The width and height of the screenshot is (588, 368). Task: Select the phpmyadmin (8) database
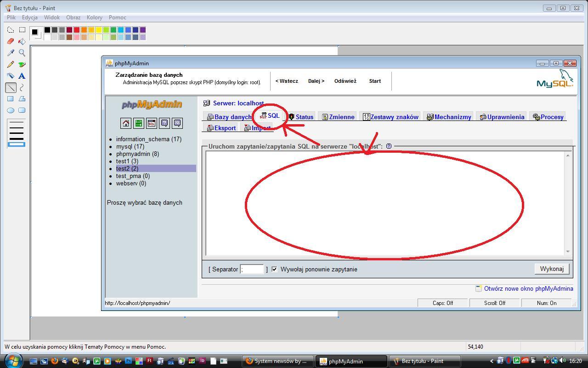point(137,154)
